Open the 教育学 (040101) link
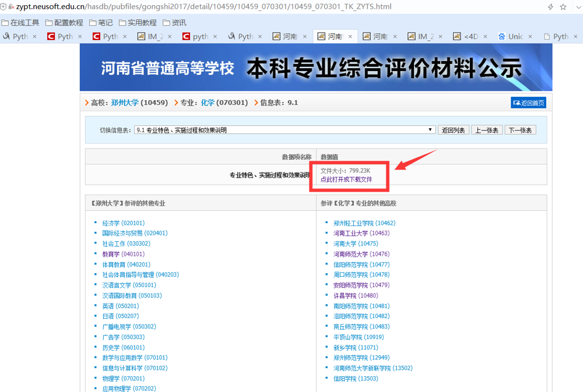Image resolution: width=583 pixels, height=392 pixels. (124, 254)
